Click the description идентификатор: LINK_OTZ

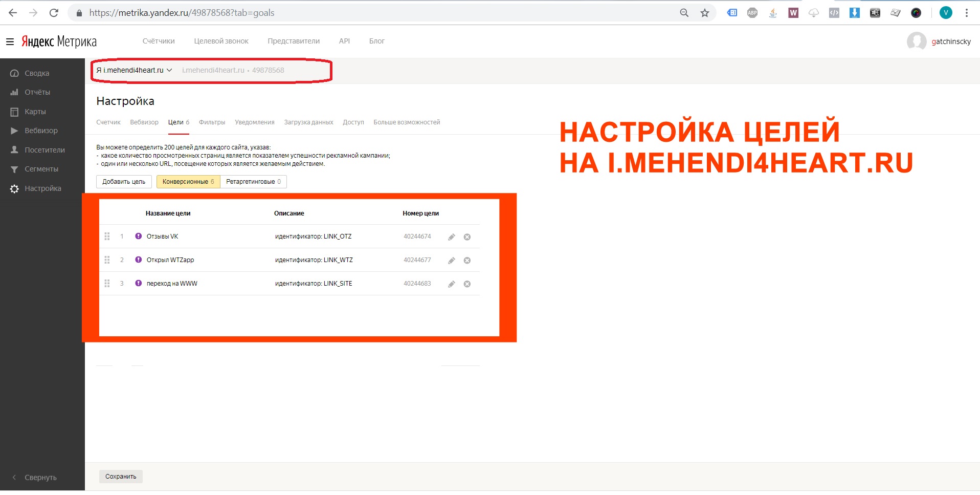pos(313,236)
